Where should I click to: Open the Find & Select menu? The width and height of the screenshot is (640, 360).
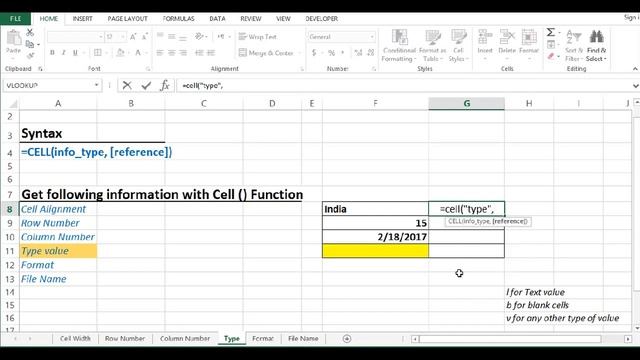click(x=596, y=46)
